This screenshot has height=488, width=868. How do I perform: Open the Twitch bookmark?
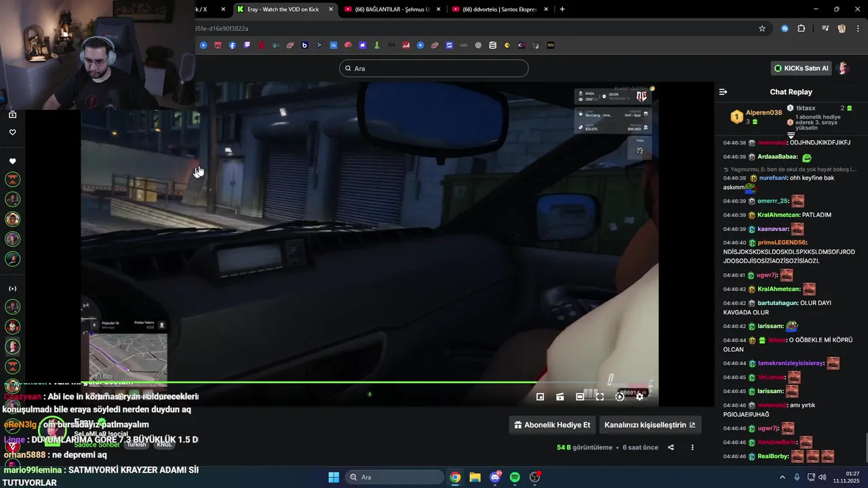(247, 45)
